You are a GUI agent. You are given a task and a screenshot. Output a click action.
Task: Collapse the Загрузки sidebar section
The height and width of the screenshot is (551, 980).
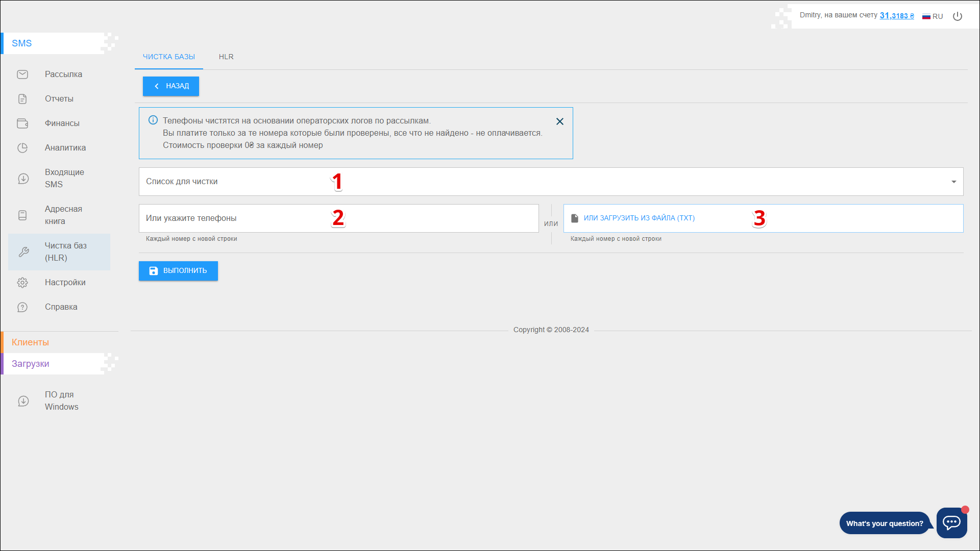pyautogui.click(x=31, y=364)
